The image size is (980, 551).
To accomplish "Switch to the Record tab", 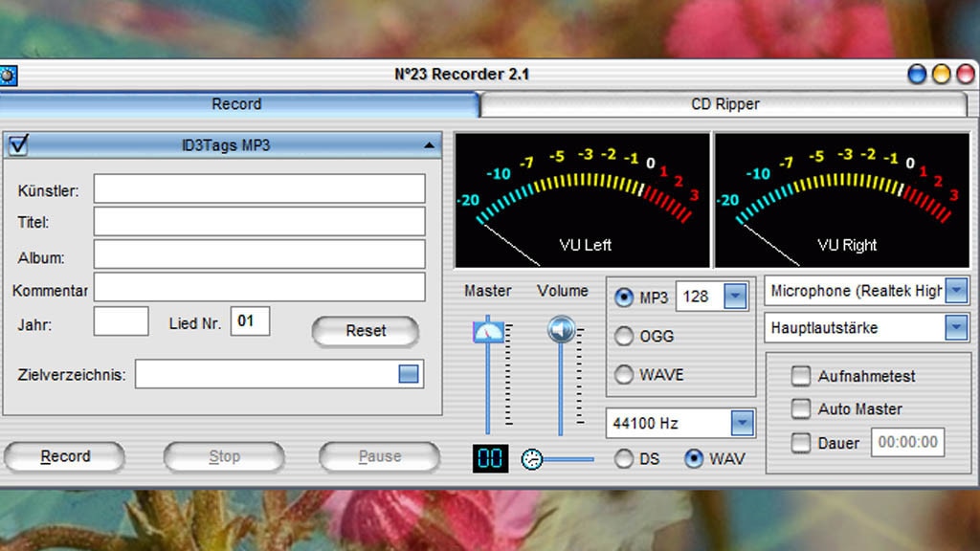I will pos(236,104).
